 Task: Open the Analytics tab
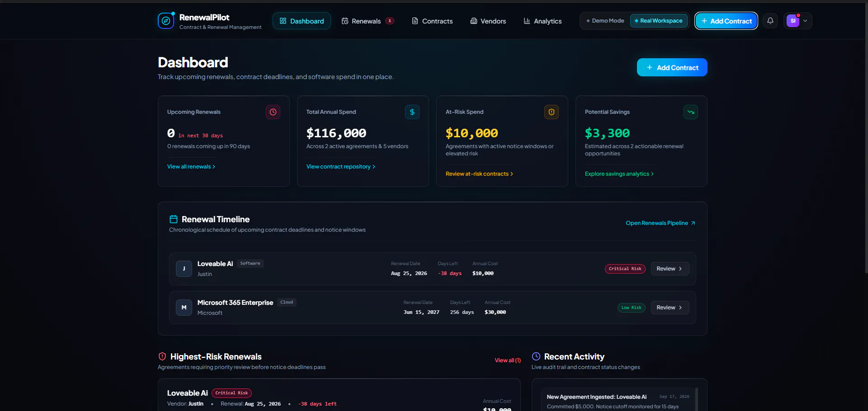pos(542,21)
